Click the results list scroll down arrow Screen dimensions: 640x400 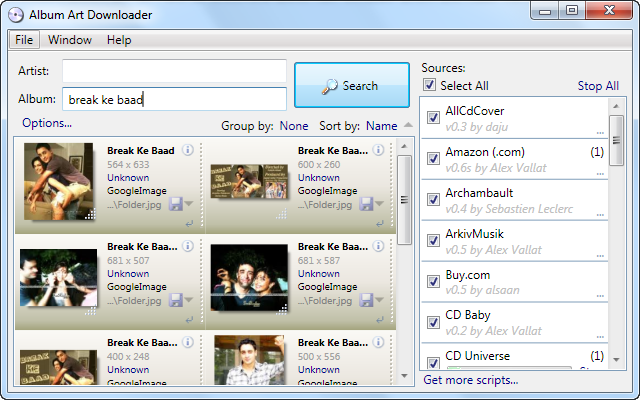(404, 376)
